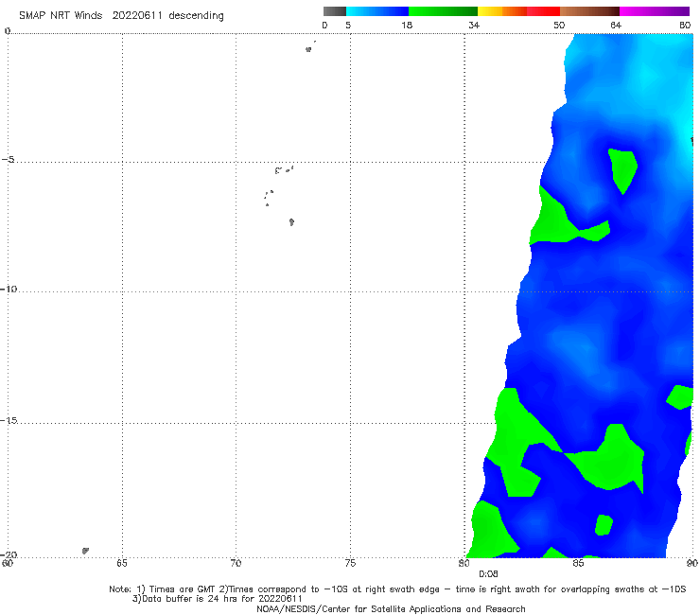Select the '50' label under the color bar

click(559, 26)
